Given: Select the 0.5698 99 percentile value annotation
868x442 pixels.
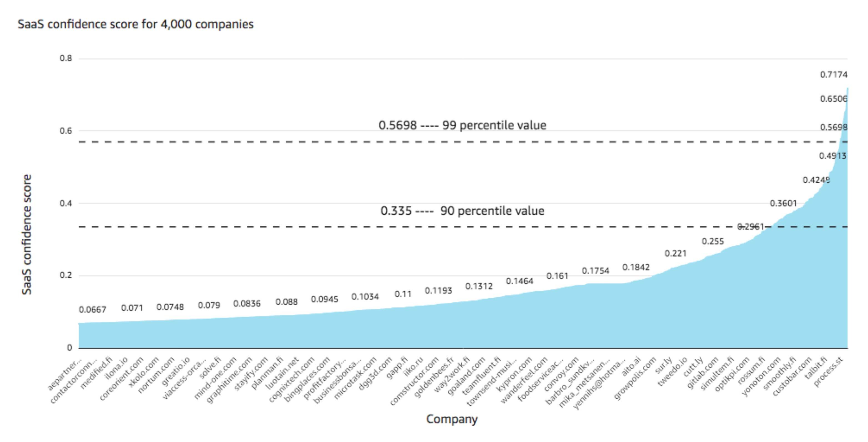Looking at the screenshot, I should coord(462,125).
